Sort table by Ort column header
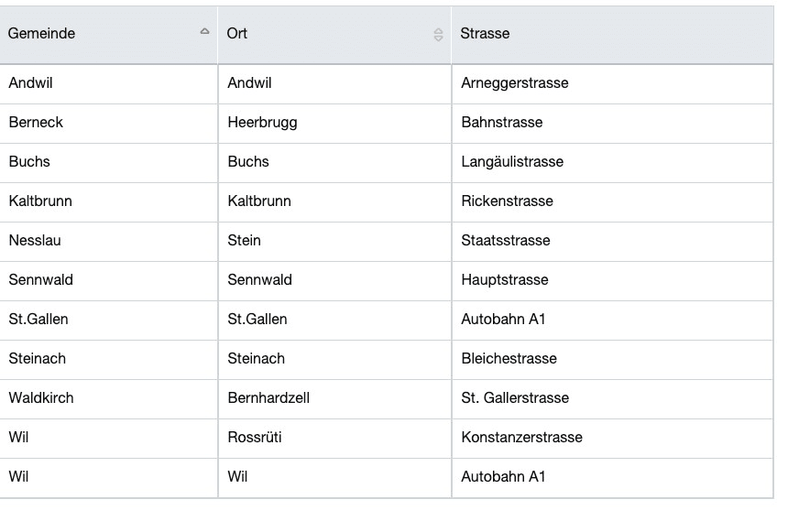The image size is (799, 532). 334,35
